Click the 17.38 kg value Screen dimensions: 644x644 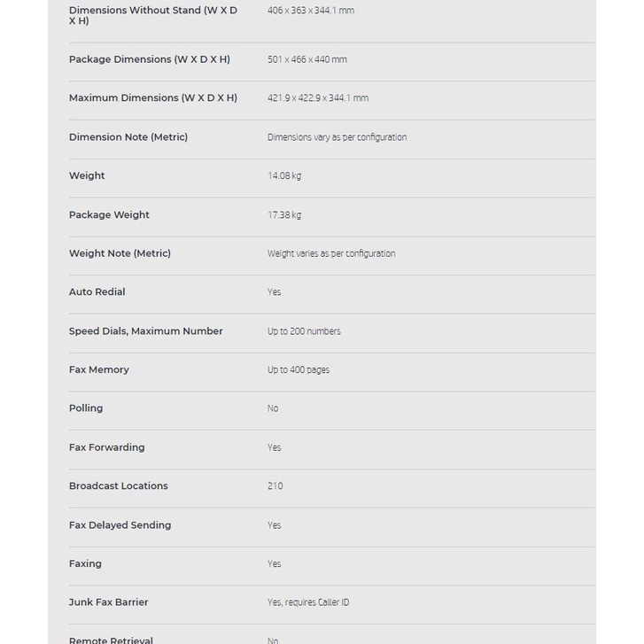tap(284, 215)
